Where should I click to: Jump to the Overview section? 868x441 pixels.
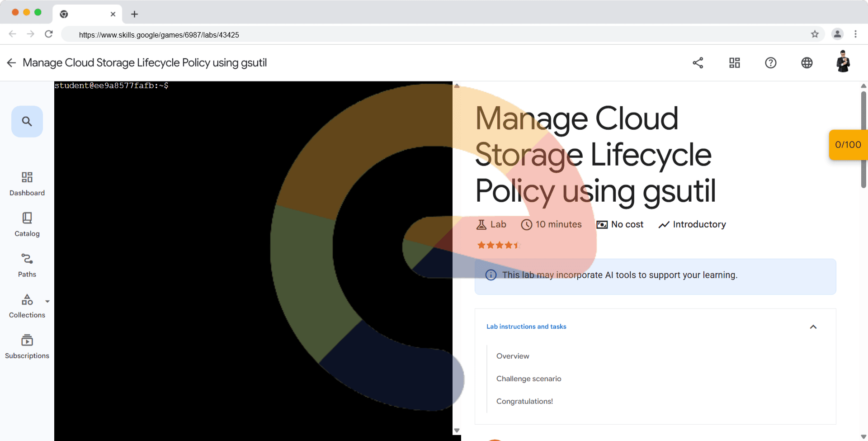point(513,356)
